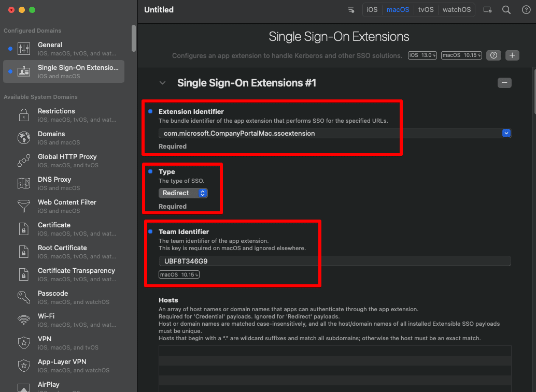This screenshot has width=536, height=392.
Task: Open App-Layer VPN shield icon
Action: (24, 366)
